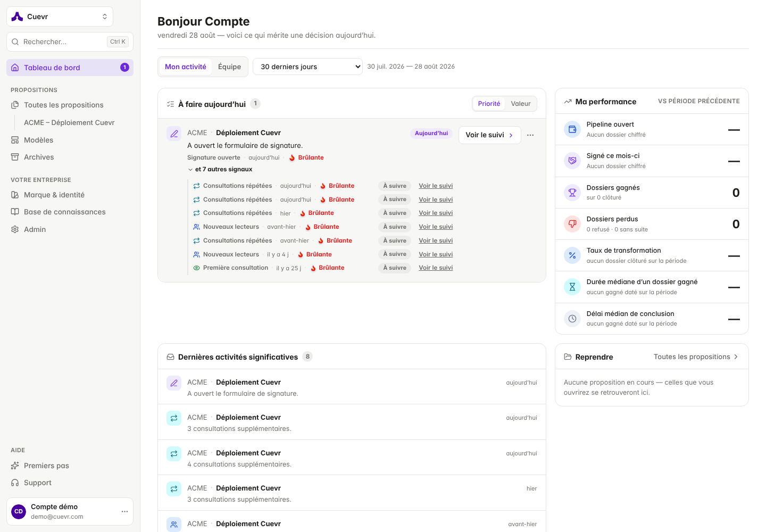
Task: Click the main Voir le suivi button
Action: 489,135
